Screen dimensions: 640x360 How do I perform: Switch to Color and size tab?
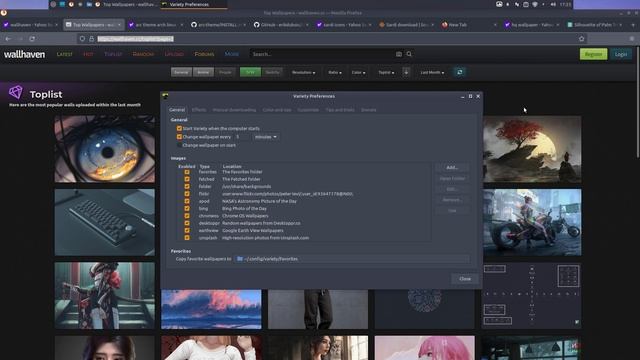tap(277, 110)
